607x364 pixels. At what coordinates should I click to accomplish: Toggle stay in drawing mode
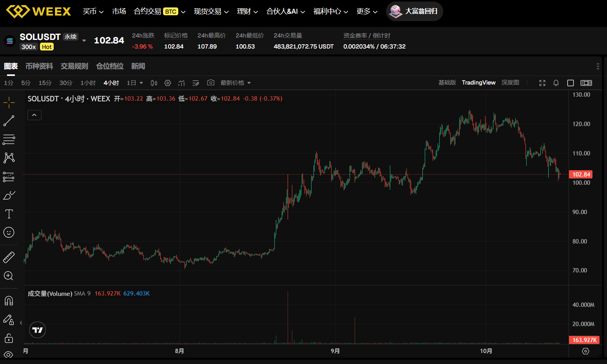[x=9, y=320]
